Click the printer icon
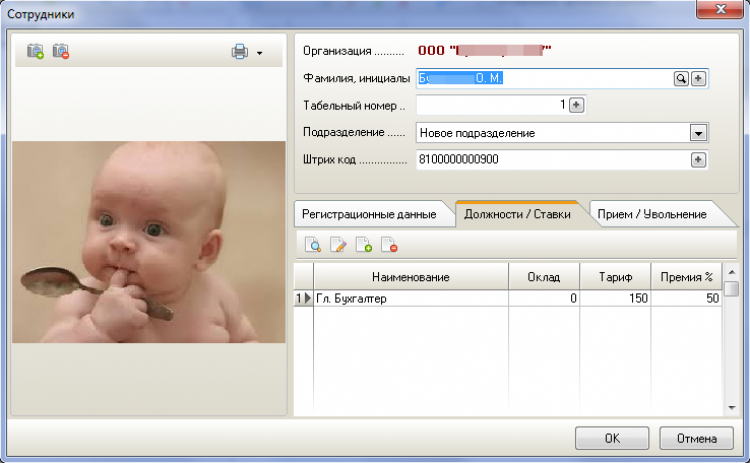The width and height of the screenshot is (750, 463). click(240, 52)
